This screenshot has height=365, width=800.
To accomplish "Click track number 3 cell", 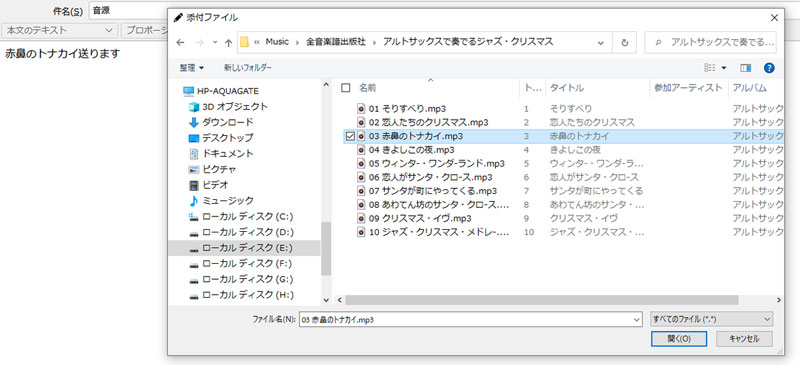I will pos(526,136).
